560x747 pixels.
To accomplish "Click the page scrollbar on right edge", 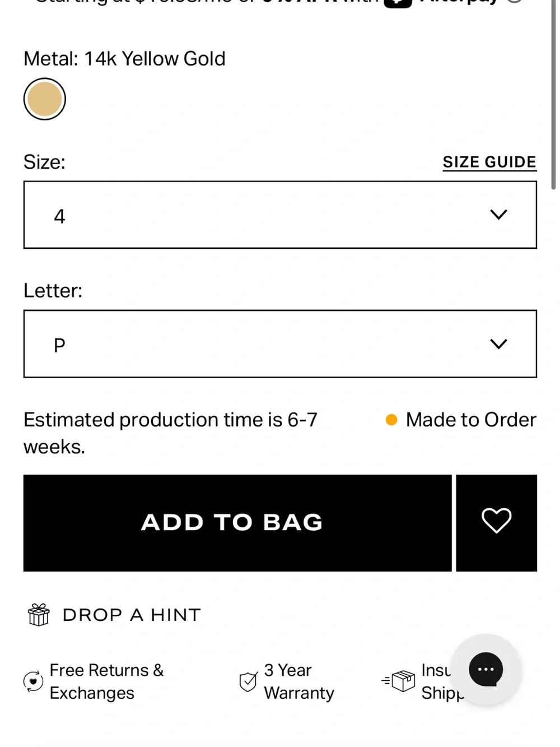I will (x=553, y=95).
